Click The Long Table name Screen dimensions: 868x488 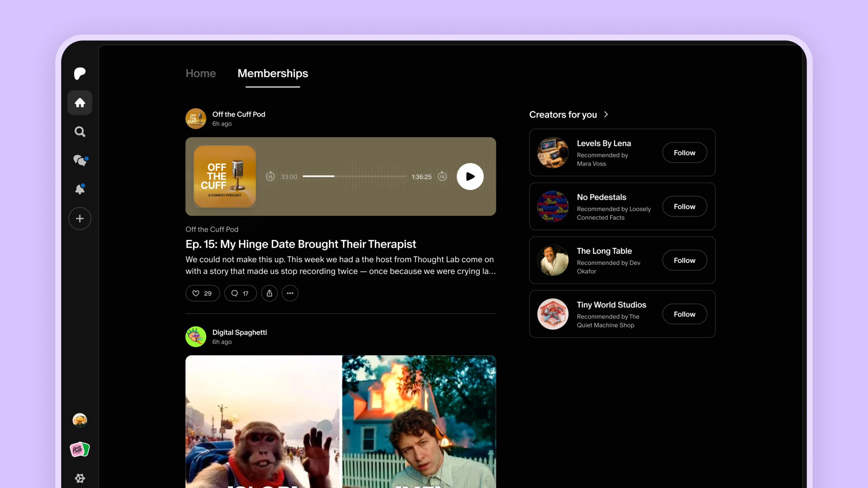coord(604,251)
